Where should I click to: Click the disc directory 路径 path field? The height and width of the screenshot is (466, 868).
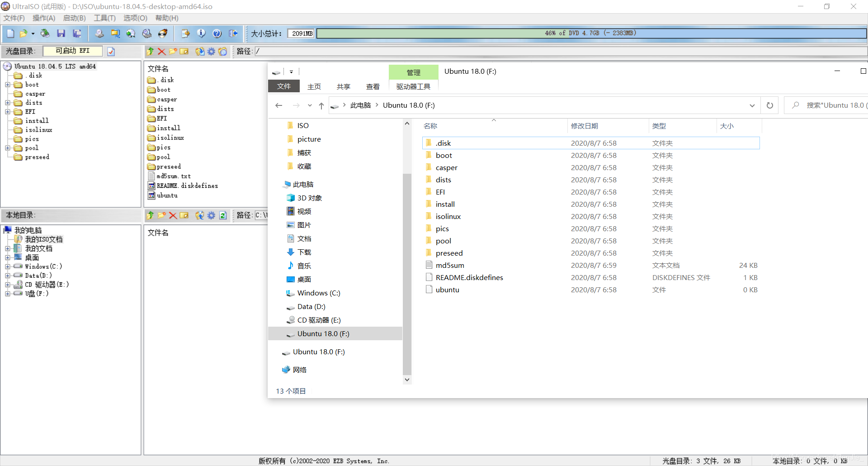coord(561,52)
